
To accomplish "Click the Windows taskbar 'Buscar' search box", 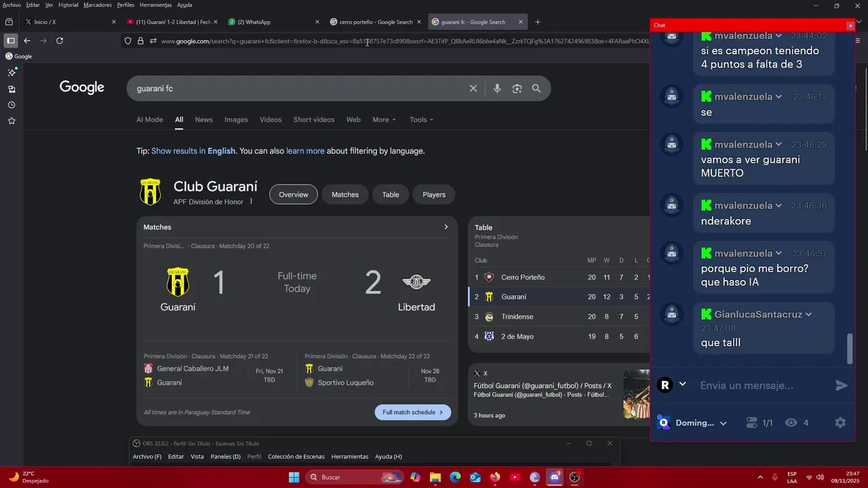I will (x=354, y=477).
